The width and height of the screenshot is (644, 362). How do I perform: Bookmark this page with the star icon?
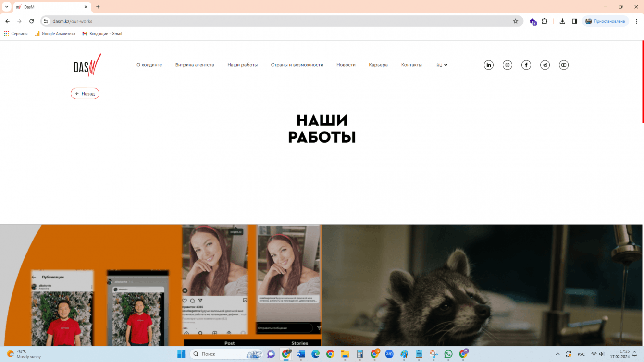516,21
